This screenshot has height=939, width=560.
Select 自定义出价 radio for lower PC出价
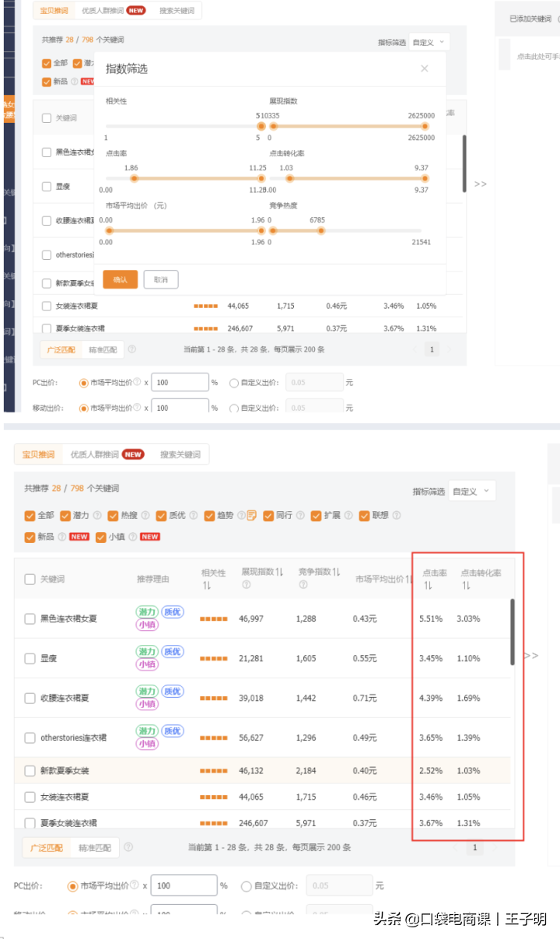(246, 885)
